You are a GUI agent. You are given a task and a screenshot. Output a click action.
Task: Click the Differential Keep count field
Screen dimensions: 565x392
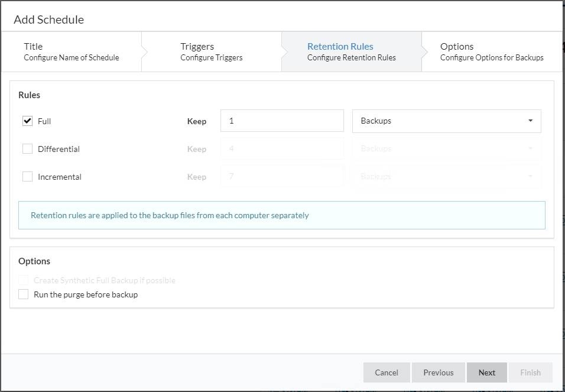click(x=281, y=148)
